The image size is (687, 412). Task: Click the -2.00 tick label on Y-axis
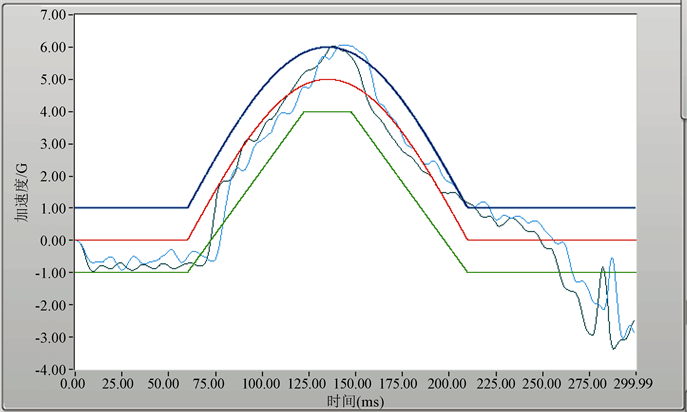point(50,305)
